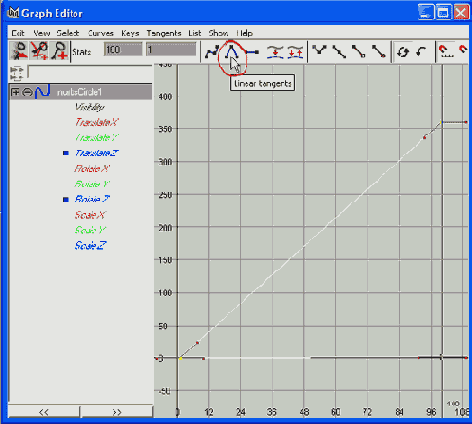This screenshot has height=424, width=472.
Task: Click the Stats frame field showing 100
Action: [123, 50]
